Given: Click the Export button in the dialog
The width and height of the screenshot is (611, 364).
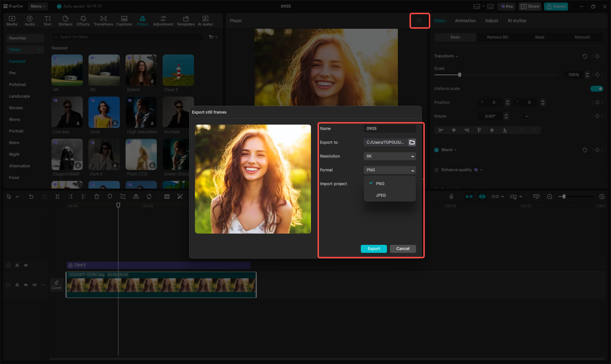Looking at the screenshot, I should coord(374,248).
